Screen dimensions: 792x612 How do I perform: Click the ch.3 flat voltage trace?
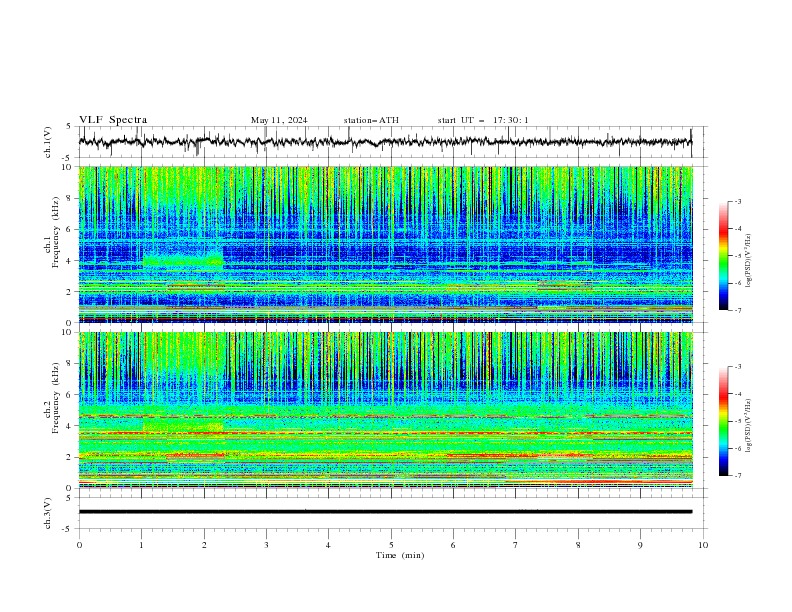click(x=385, y=512)
